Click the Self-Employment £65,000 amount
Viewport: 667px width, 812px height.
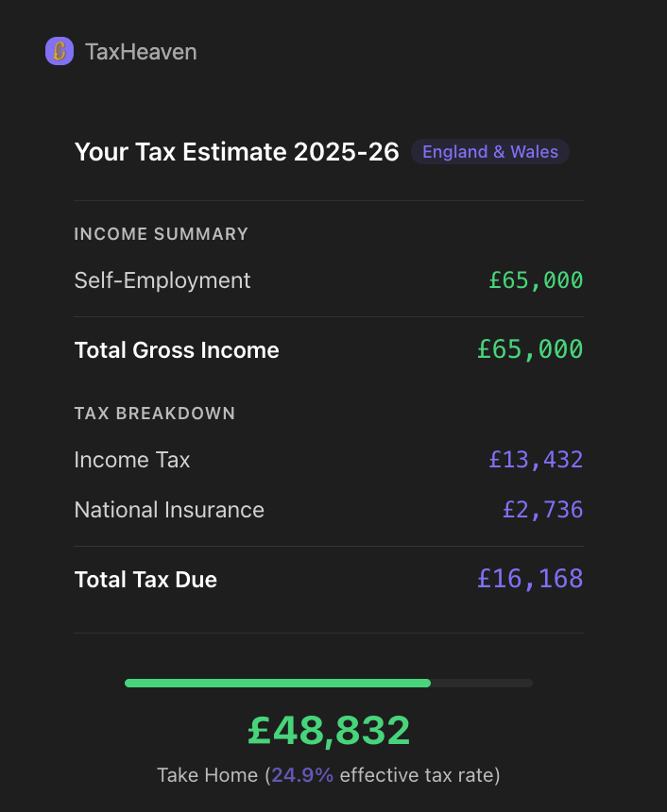(536, 280)
